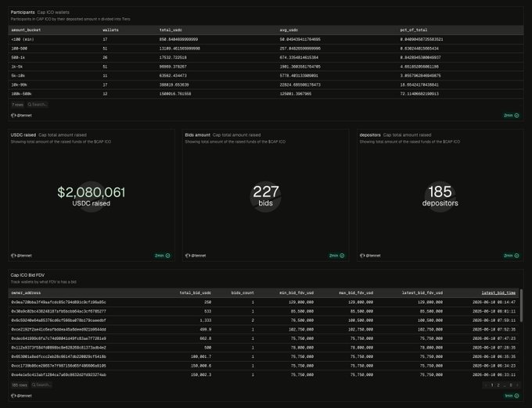Sort by amount_bucket column header
The height and width of the screenshot is (408, 532).
pos(26,30)
